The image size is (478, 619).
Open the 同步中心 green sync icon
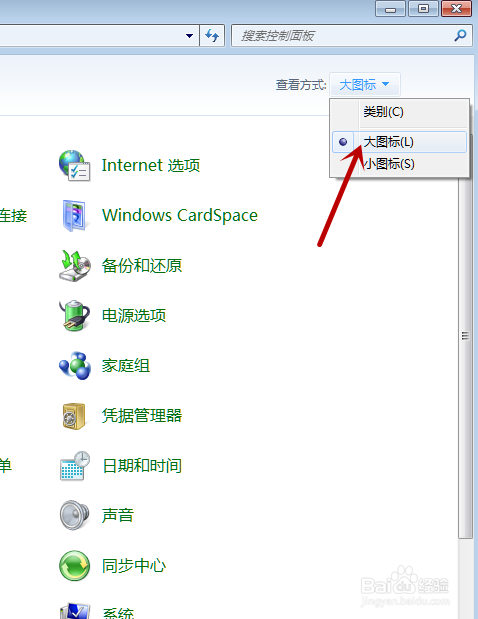click(75, 566)
